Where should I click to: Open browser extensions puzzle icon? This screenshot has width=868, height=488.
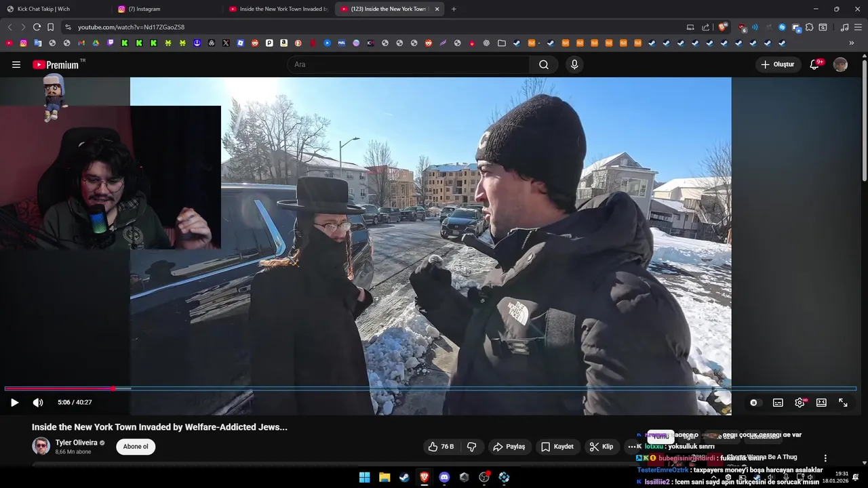[x=809, y=27]
